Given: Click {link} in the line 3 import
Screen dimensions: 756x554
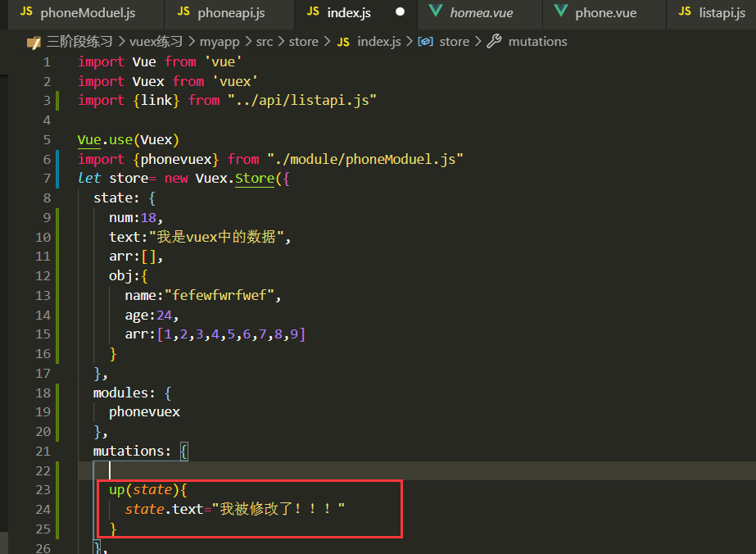Looking at the screenshot, I should [x=156, y=100].
